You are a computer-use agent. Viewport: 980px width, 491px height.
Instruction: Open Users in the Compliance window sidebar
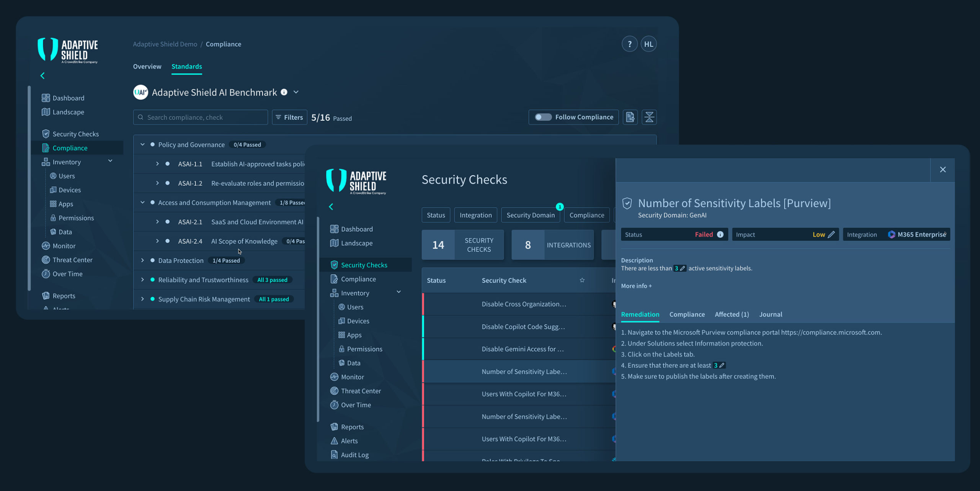62,176
